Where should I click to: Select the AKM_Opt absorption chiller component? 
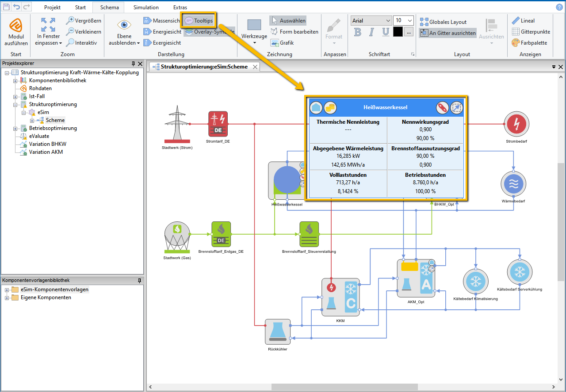pos(416,278)
